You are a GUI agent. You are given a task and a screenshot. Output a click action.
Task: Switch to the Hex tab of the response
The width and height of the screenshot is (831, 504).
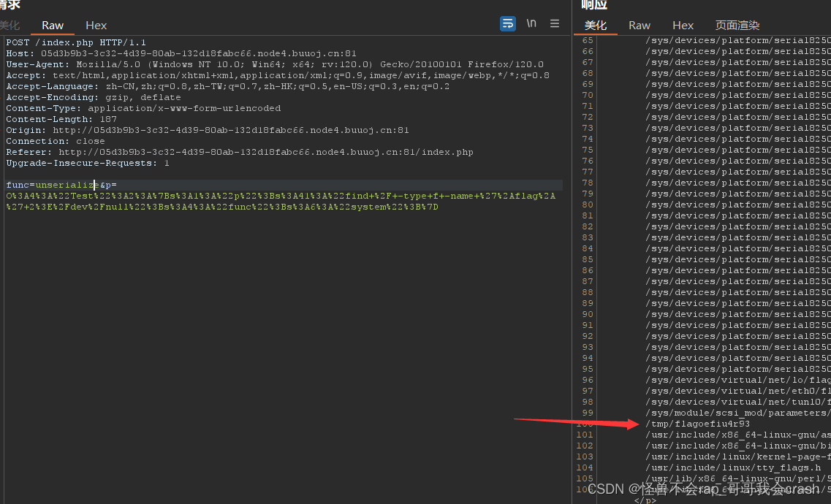coord(683,24)
